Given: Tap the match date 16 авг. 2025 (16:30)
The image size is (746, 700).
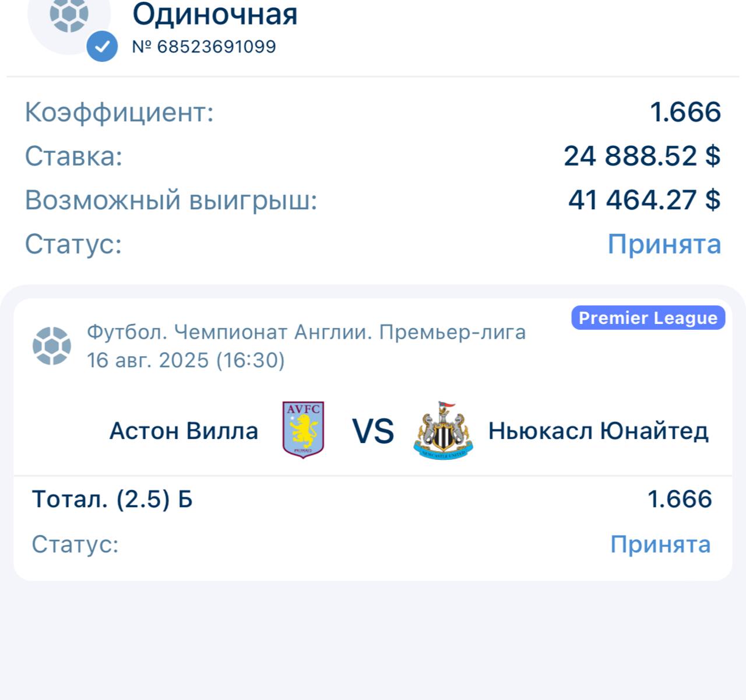Looking at the screenshot, I should (186, 360).
